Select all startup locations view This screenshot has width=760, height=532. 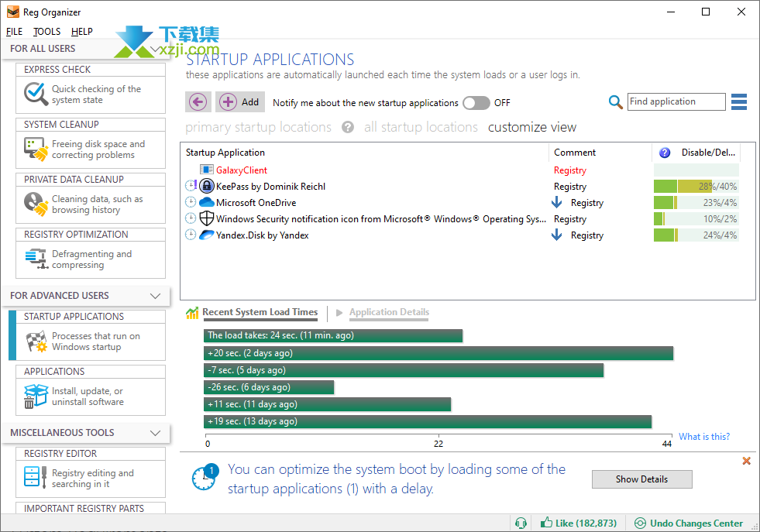pyautogui.click(x=421, y=128)
